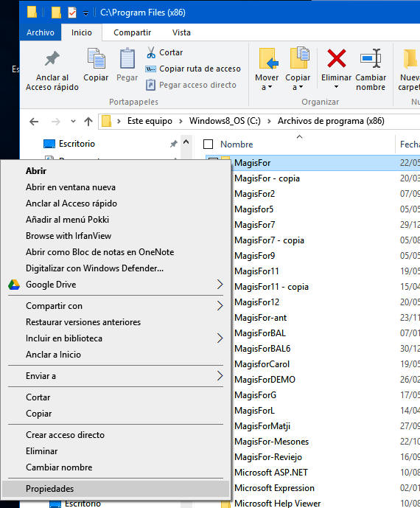Expand the Google Drive submenu arrow

tap(220, 285)
